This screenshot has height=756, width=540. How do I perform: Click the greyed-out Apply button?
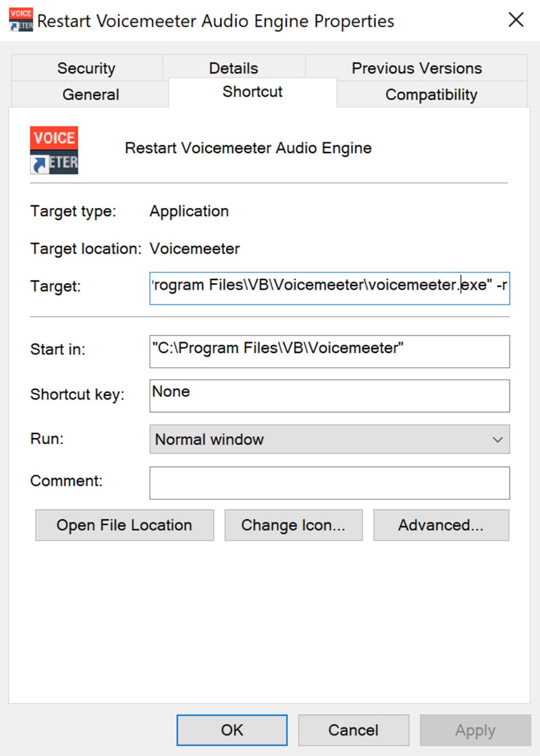coord(475,730)
